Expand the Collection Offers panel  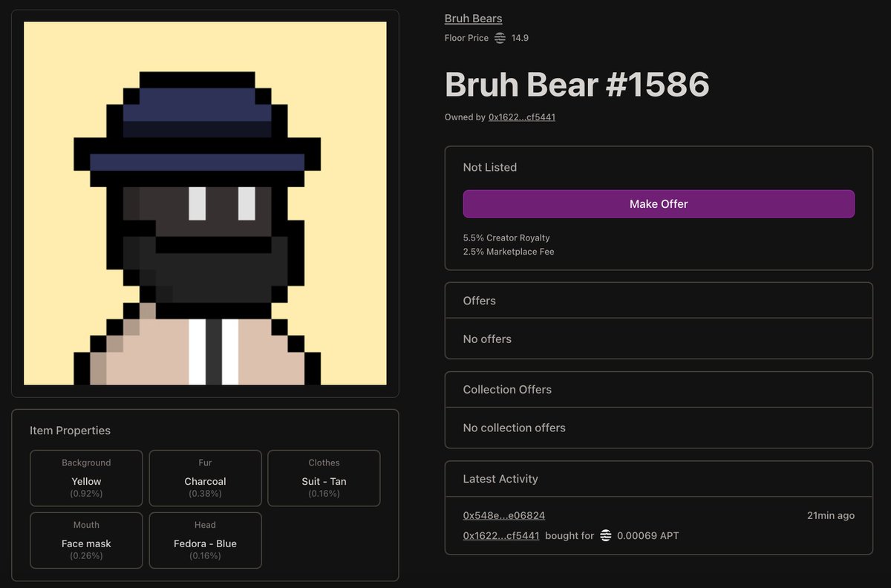click(x=507, y=389)
